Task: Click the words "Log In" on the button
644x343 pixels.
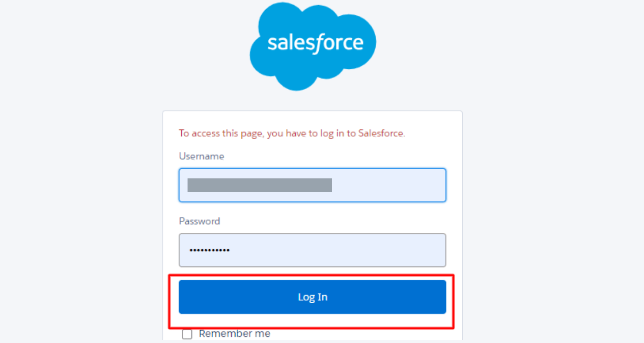Action: 312,297
